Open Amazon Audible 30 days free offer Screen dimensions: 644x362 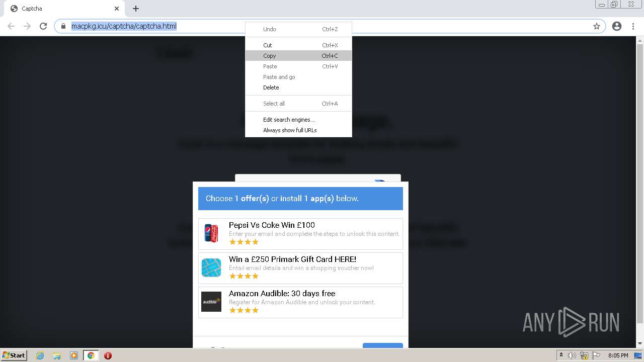pos(300,302)
